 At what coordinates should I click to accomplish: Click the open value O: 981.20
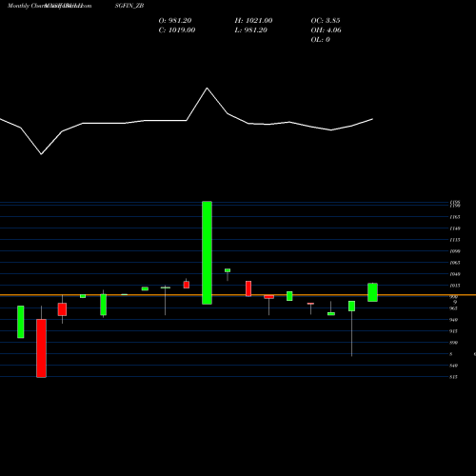point(175,21)
